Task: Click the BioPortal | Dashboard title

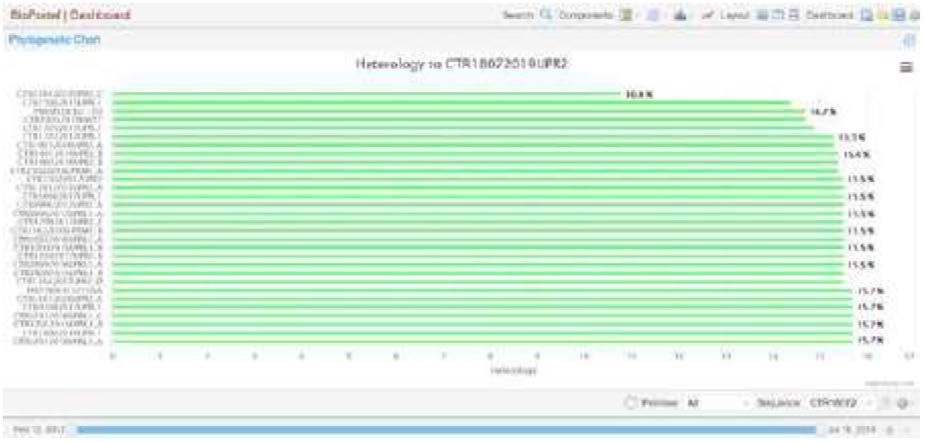Action: tap(70, 15)
